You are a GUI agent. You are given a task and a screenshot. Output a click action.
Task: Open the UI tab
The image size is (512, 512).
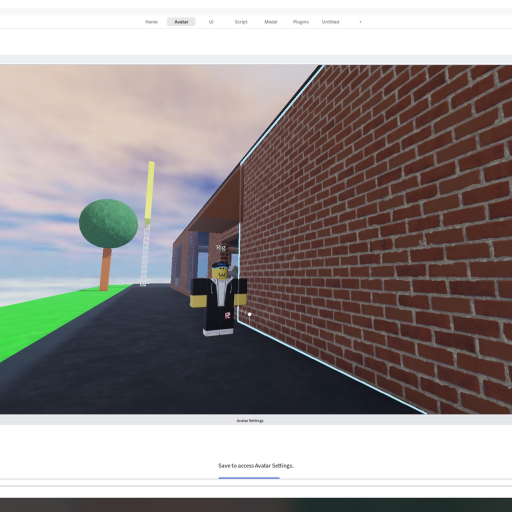(x=211, y=22)
